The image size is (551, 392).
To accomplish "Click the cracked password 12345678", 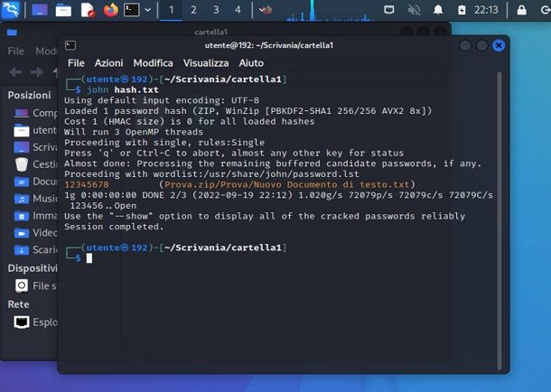I will (87, 184).
